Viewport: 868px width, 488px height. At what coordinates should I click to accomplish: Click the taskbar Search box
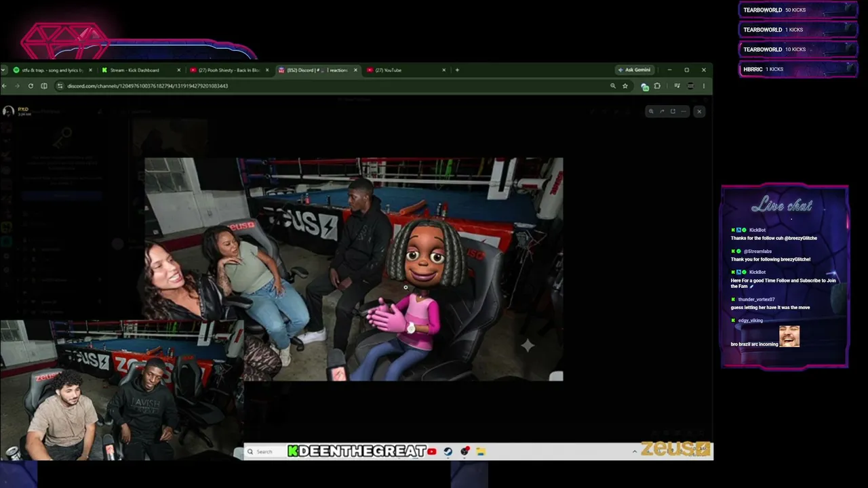point(264,451)
